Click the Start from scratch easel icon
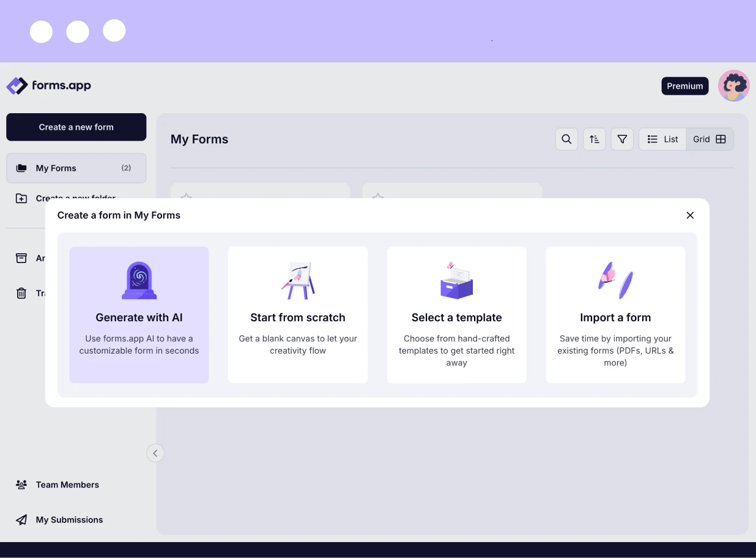This screenshot has height=558, width=756. click(x=298, y=281)
